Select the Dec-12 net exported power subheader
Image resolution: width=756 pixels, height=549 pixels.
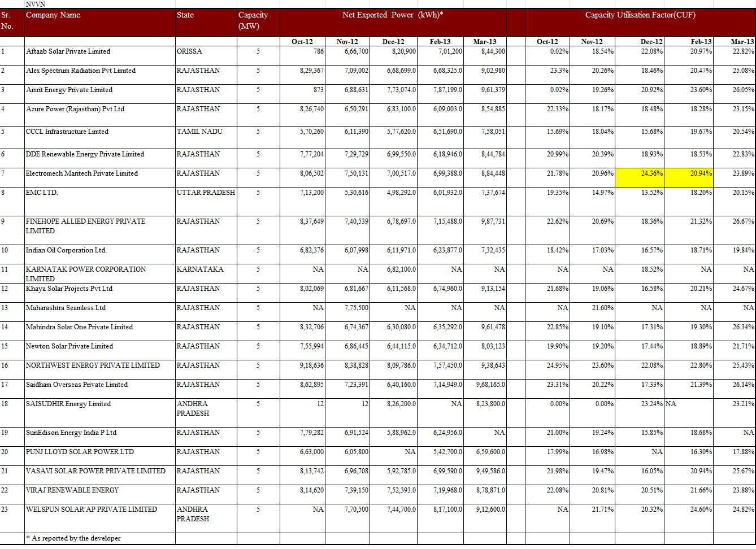pos(393,42)
